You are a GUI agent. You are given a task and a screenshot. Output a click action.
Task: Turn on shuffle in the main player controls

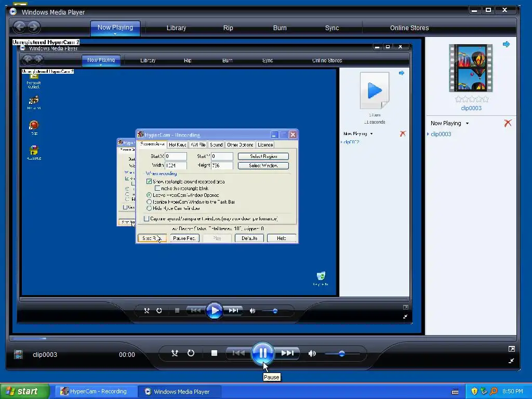pyautogui.click(x=175, y=353)
